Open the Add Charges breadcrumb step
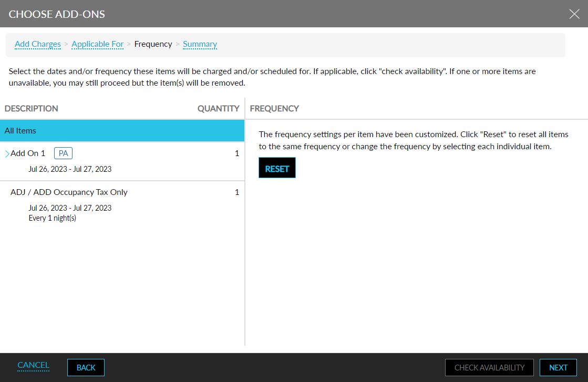Viewport: 588px width, 382px height. pyautogui.click(x=37, y=44)
